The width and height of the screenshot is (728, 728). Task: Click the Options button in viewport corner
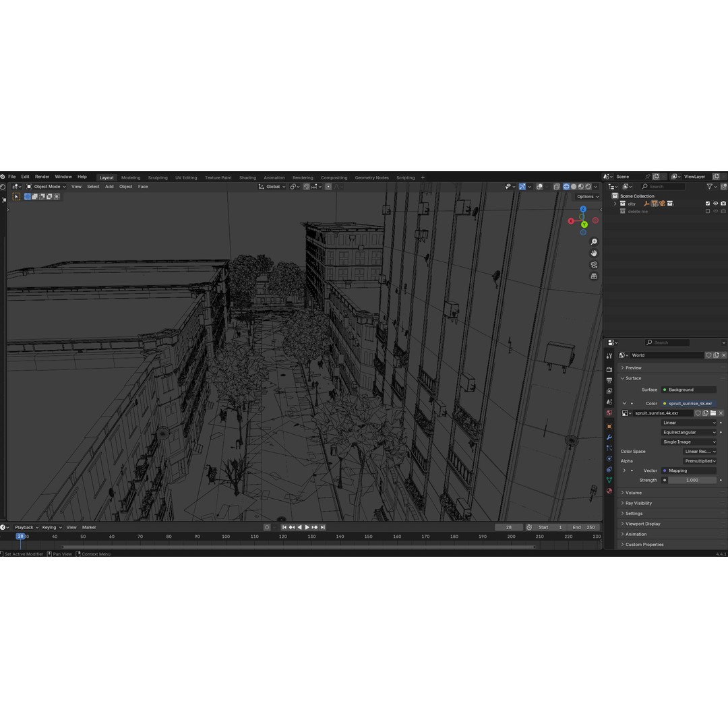click(586, 196)
